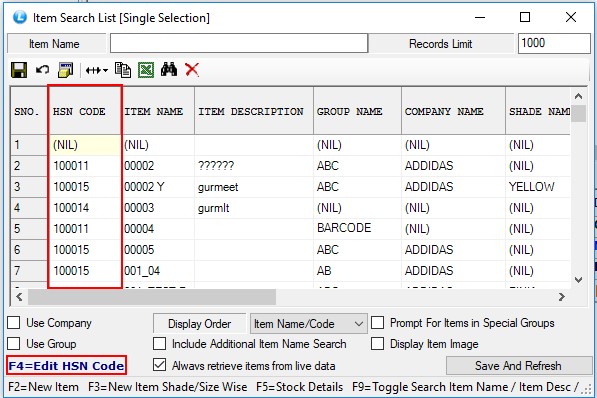Select HSN code 100014 in row 4
This screenshot has height=398, width=597.
85,208
